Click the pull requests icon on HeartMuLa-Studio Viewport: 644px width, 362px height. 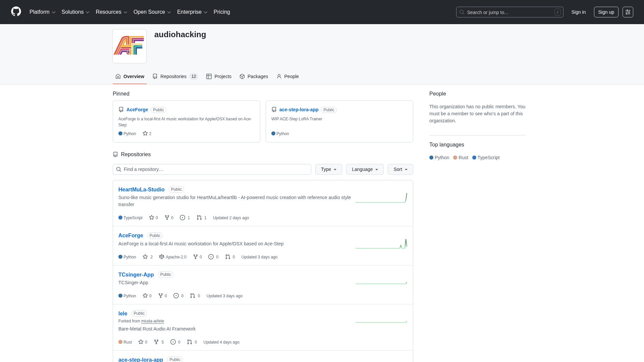pos(199,218)
